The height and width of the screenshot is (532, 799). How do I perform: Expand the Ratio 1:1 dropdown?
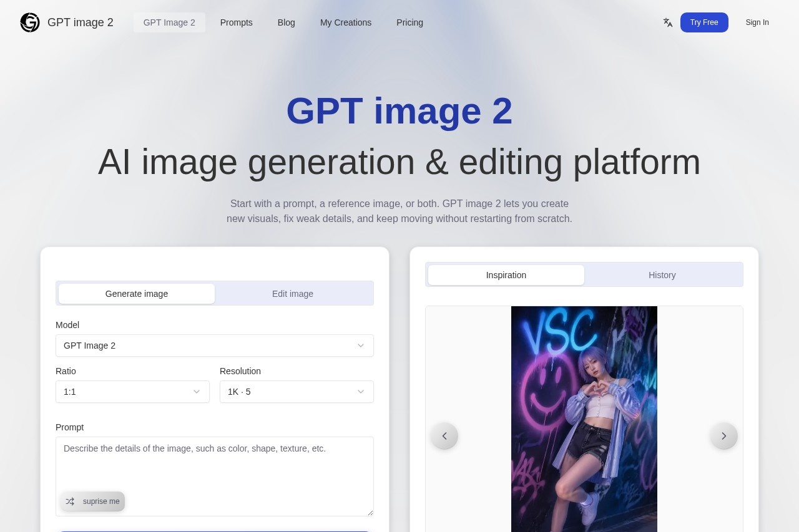point(132,392)
